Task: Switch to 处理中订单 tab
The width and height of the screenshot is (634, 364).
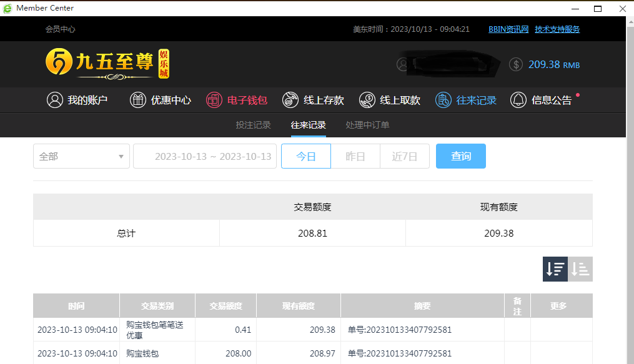Action: (x=367, y=125)
